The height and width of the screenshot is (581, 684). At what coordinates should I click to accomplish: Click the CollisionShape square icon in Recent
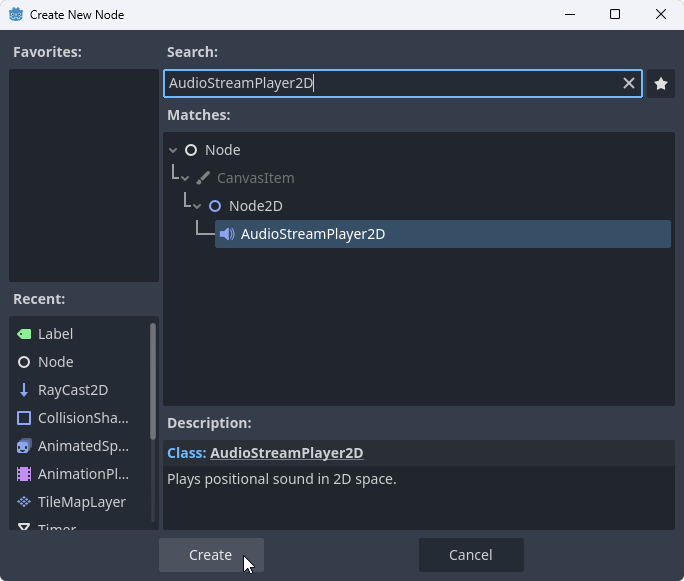click(x=24, y=418)
